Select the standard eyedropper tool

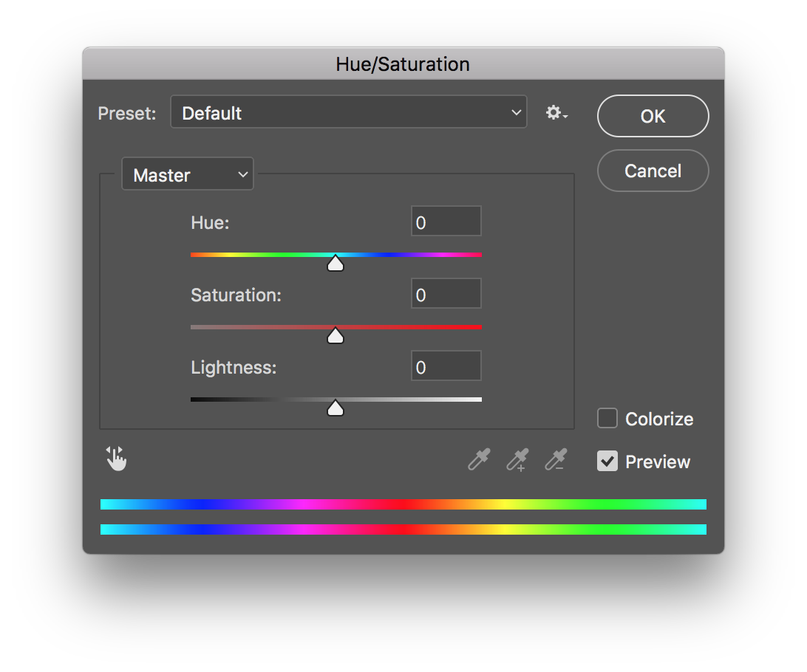[477, 459]
